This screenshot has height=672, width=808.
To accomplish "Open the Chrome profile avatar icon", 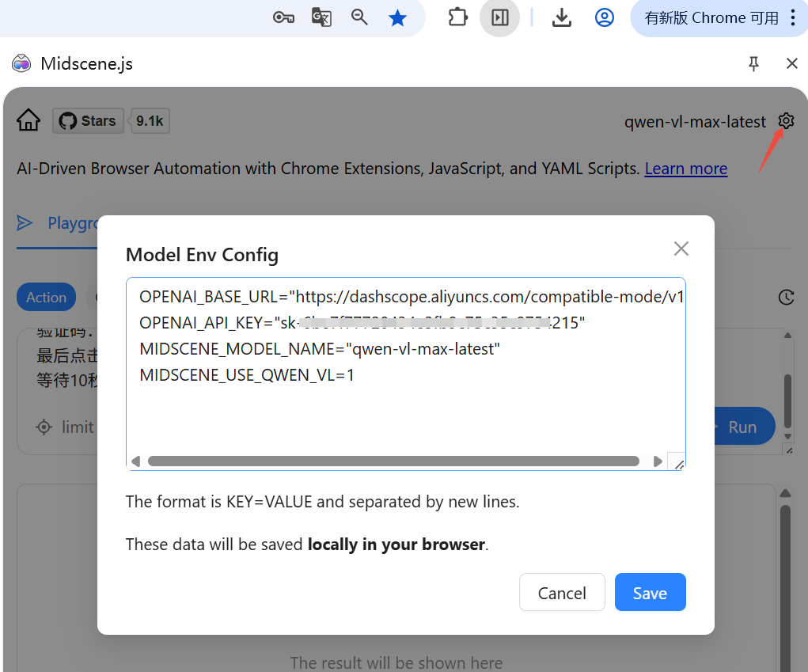I will tap(605, 17).
